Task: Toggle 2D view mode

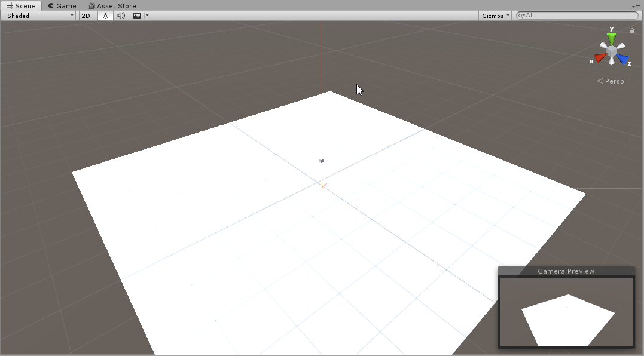Action: [x=86, y=16]
